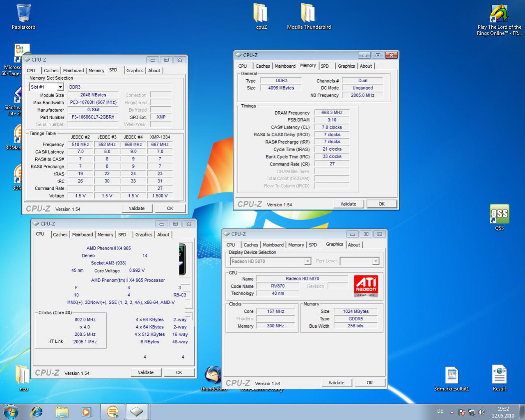This screenshot has height=420, width=525.
Task: Click the HT Link 2005.1 MHz value
Action: pyautogui.click(x=85, y=342)
